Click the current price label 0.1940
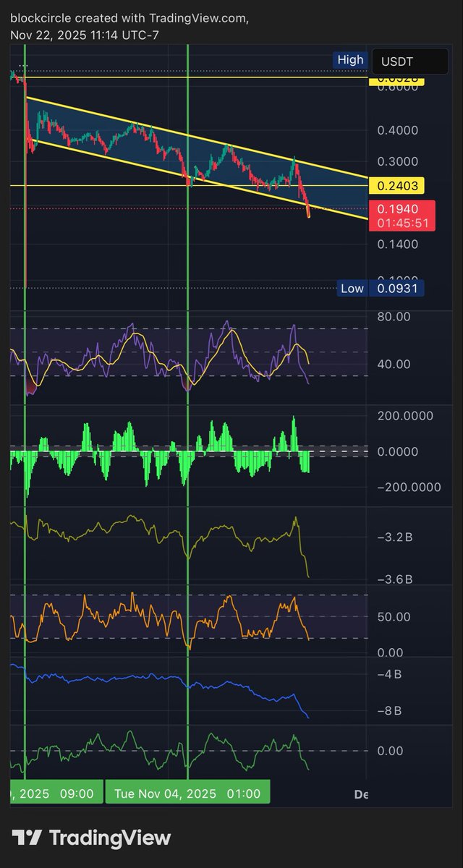Screen dimensions: 463x868 tap(396, 208)
